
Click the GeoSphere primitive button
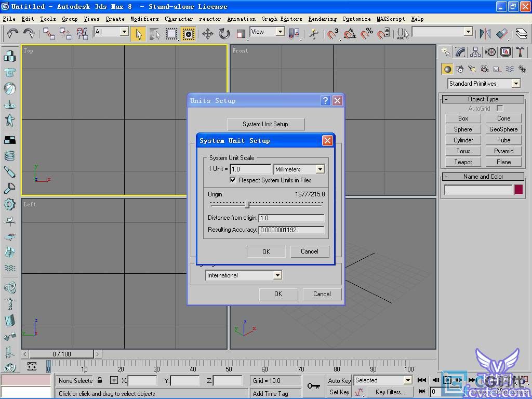[503, 129]
